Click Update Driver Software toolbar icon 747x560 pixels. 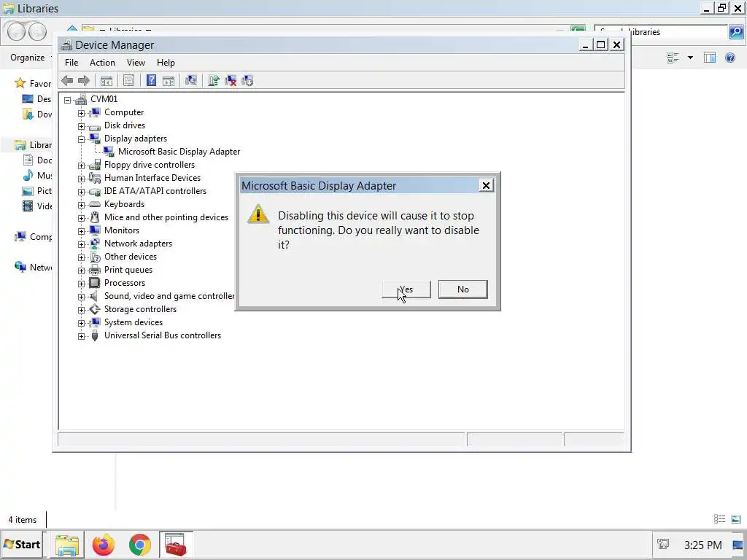click(x=214, y=80)
